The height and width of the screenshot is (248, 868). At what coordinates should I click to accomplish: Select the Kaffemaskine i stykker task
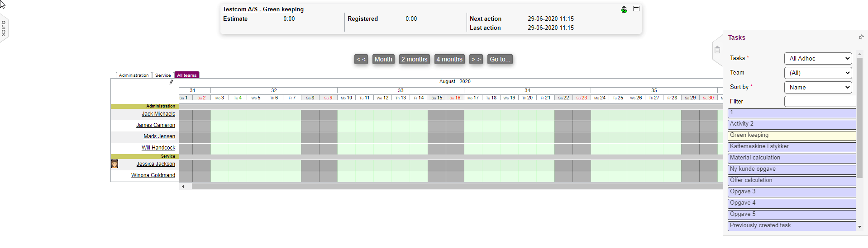point(792,146)
